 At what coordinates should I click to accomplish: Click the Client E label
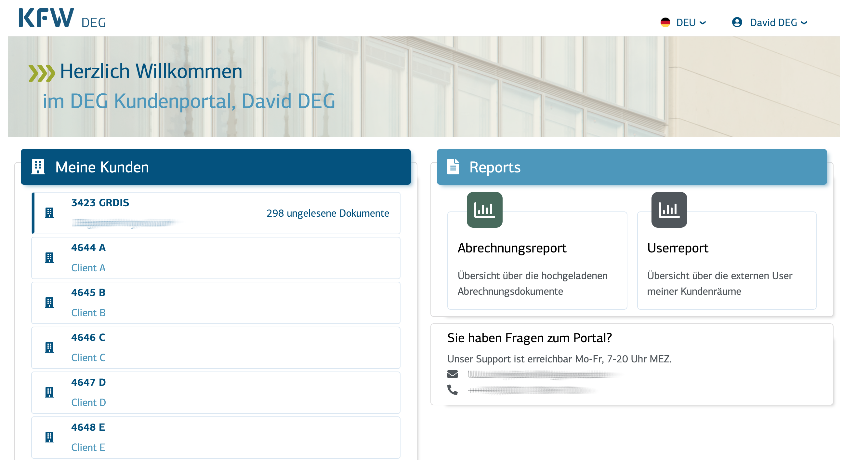[88, 448]
